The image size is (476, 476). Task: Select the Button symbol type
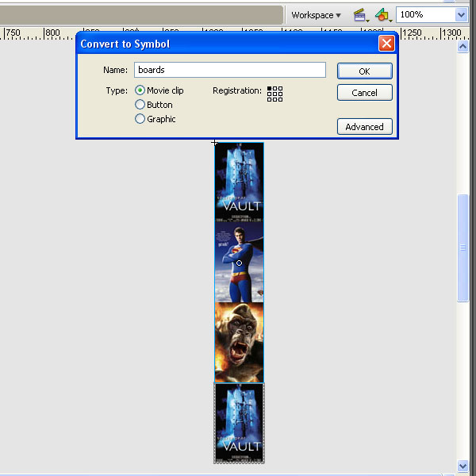[140, 105]
